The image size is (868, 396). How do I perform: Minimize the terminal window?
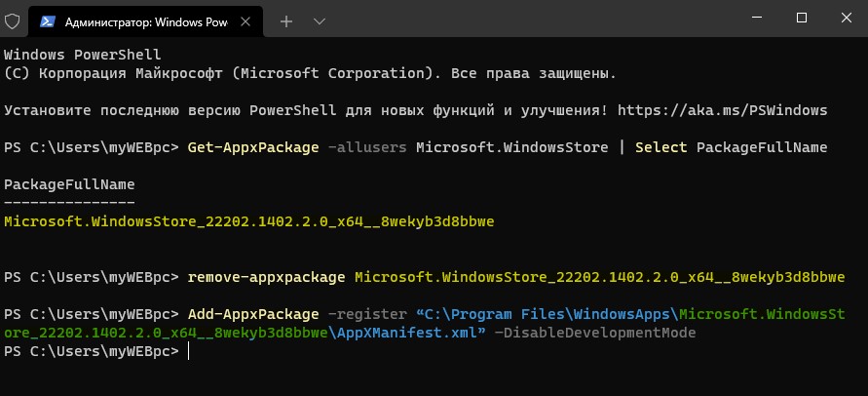[x=757, y=18]
